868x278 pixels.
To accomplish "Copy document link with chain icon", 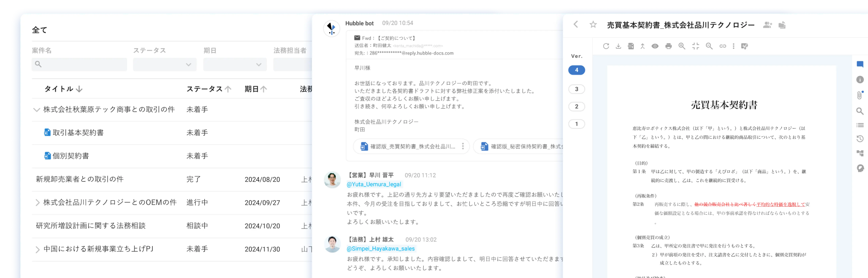I will (722, 46).
